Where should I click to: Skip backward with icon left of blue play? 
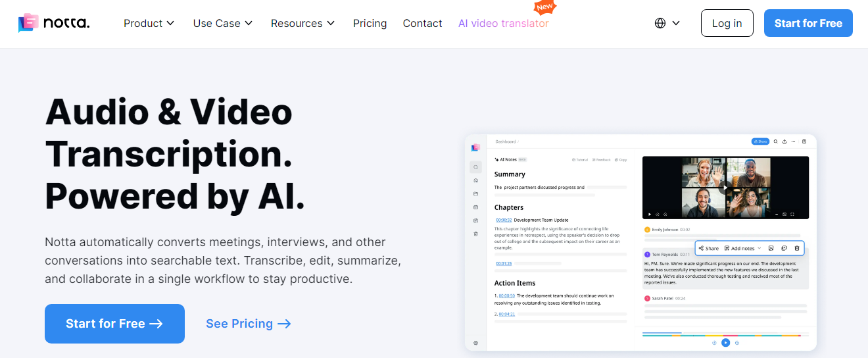coord(714,343)
